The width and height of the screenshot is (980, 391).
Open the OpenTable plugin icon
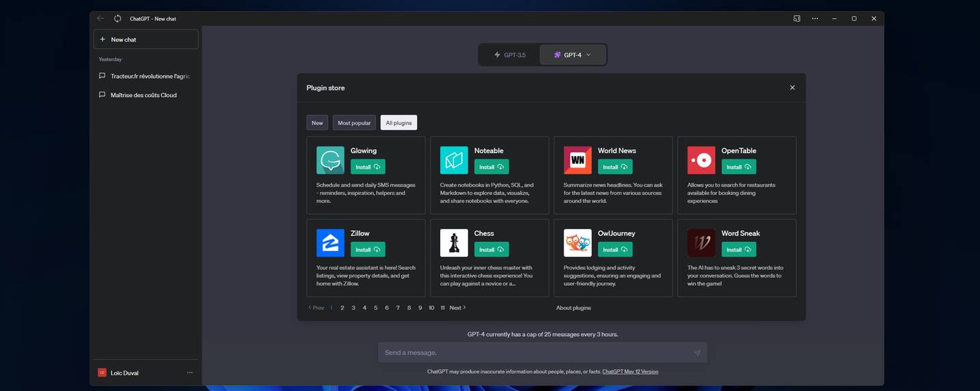[701, 160]
